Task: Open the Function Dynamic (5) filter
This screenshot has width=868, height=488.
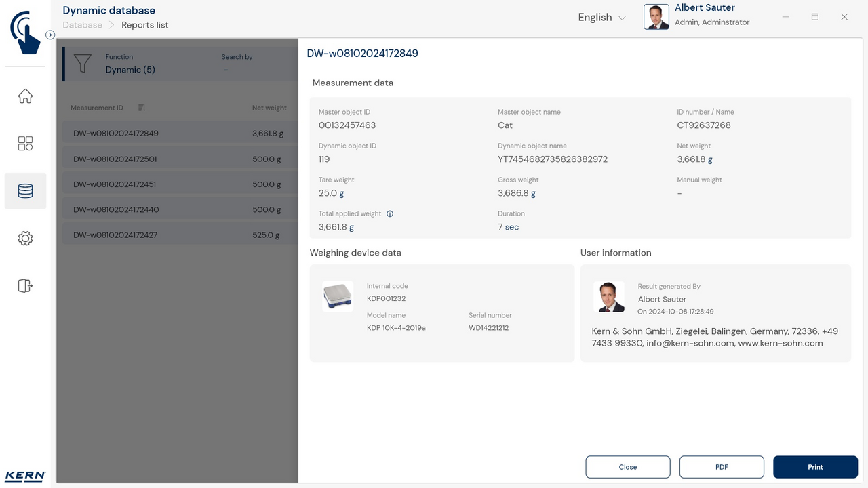Action: (x=130, y=64)
